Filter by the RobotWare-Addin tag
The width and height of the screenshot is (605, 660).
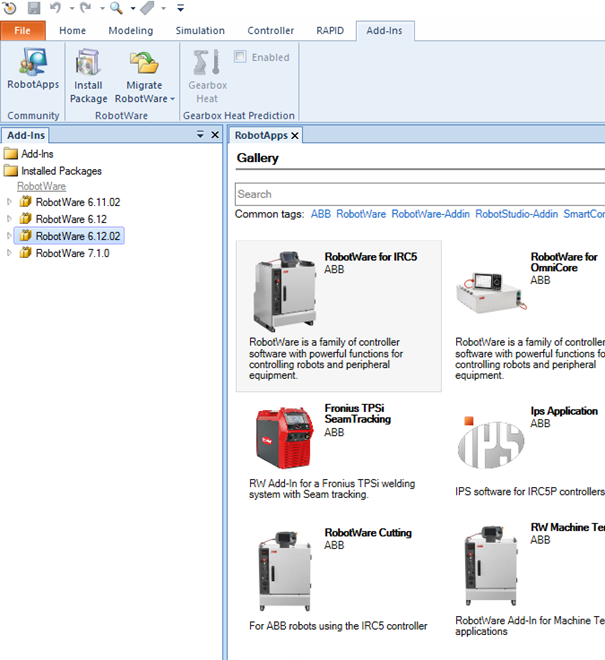pyautogui.click(x=430, y=214)
